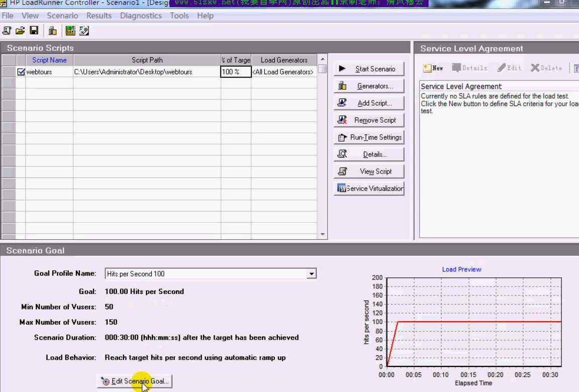Click the Script Path column header
Screen dimensions: 579x392
pos(147,60)
